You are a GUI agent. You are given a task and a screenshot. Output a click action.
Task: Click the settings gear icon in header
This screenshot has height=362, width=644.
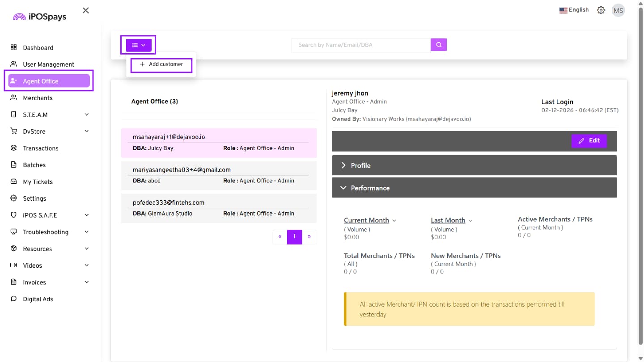click(x=601, y=10)
